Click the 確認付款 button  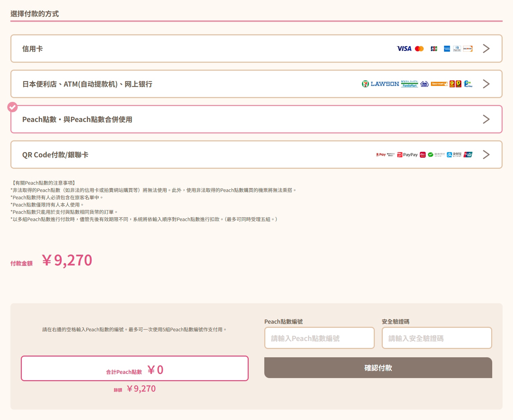378,368
